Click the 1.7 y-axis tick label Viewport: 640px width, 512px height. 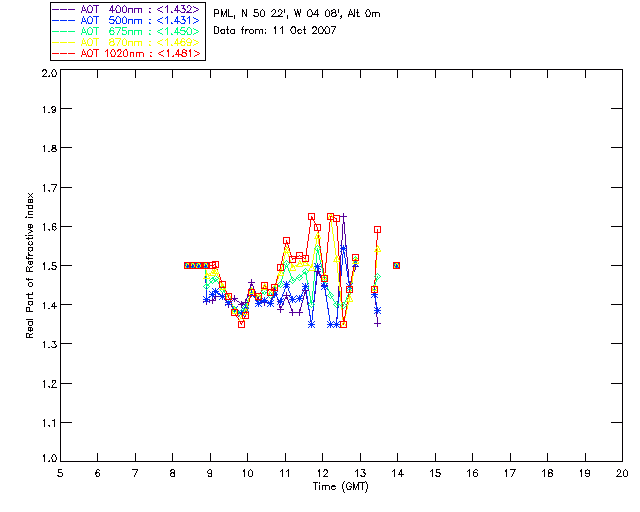click(49, 188)
